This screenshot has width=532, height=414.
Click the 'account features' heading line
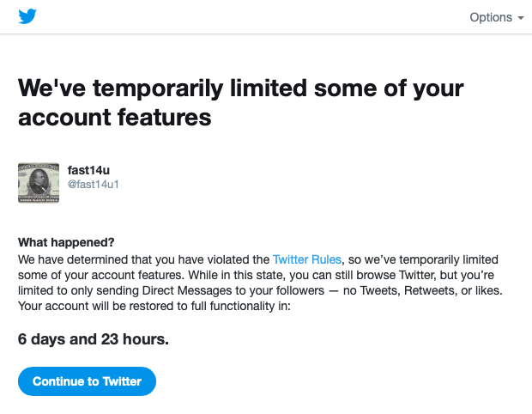pos(115,118)
